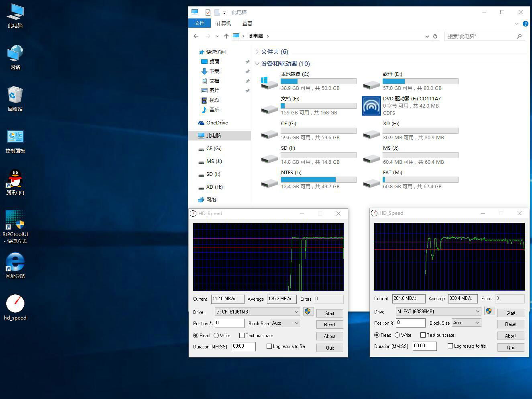
Task: Open the RtPGtoolUI shortcut icon
Action: [15, 227]
